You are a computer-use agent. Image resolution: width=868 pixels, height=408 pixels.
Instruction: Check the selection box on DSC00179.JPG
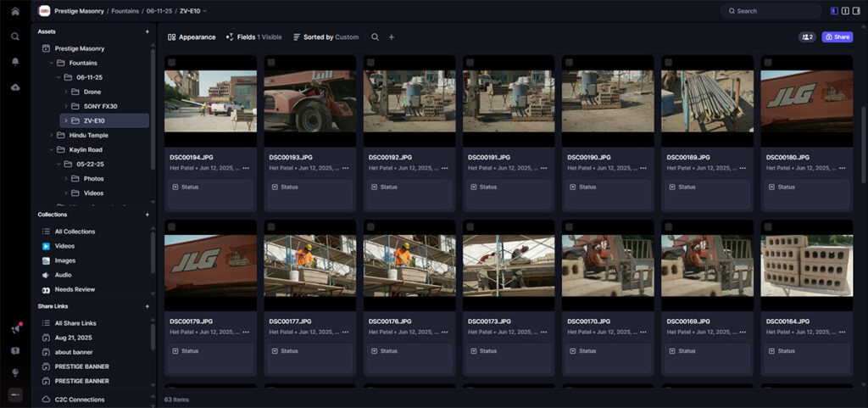171,227
